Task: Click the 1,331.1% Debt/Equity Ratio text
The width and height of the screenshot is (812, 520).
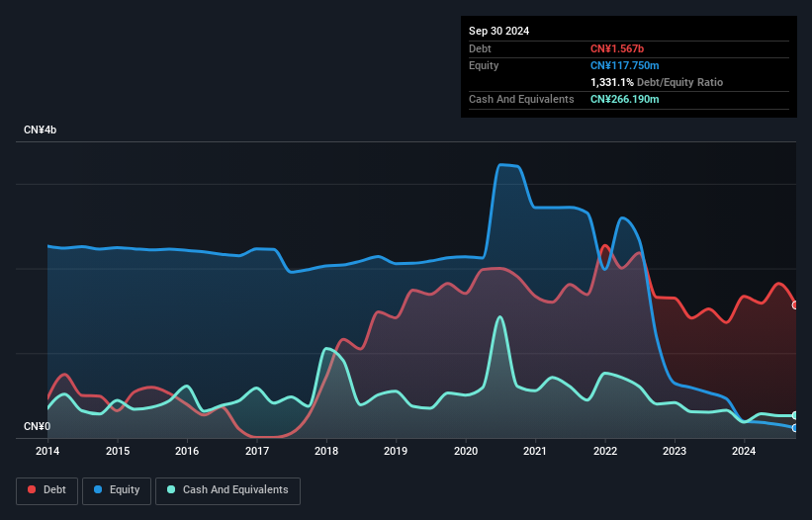Action: click(x=657, y=82)
